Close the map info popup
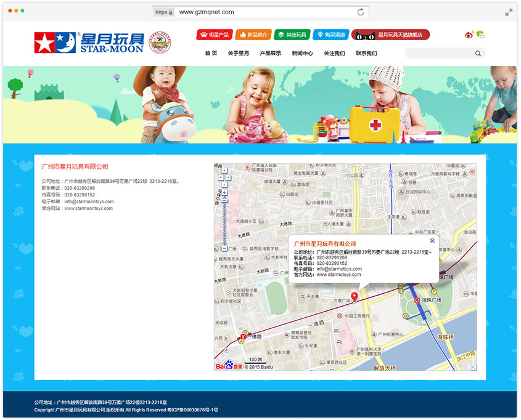 click(x=432, y=241)
